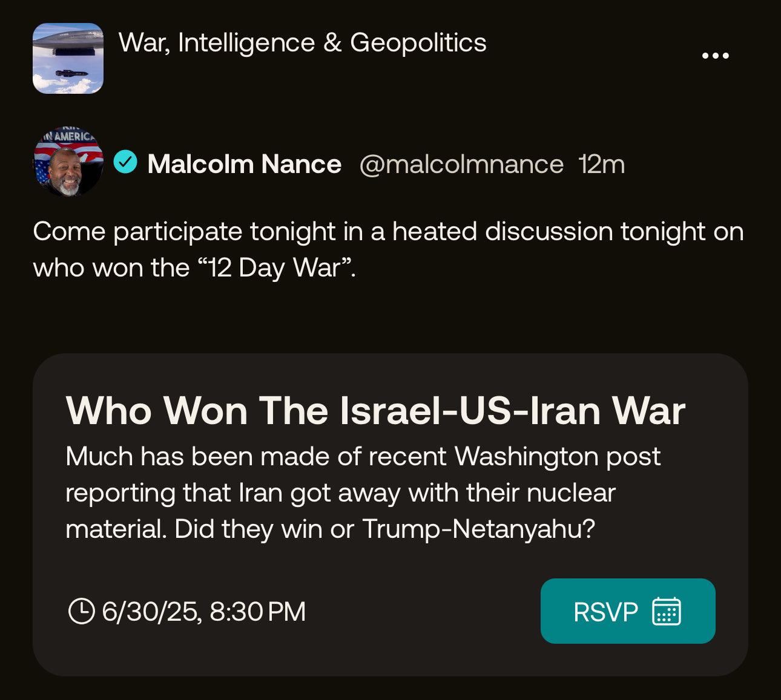Screen dimensions: 781x700
Task: Click "Trump-Netanyahu?" in the event description
Action: point(478,529)
